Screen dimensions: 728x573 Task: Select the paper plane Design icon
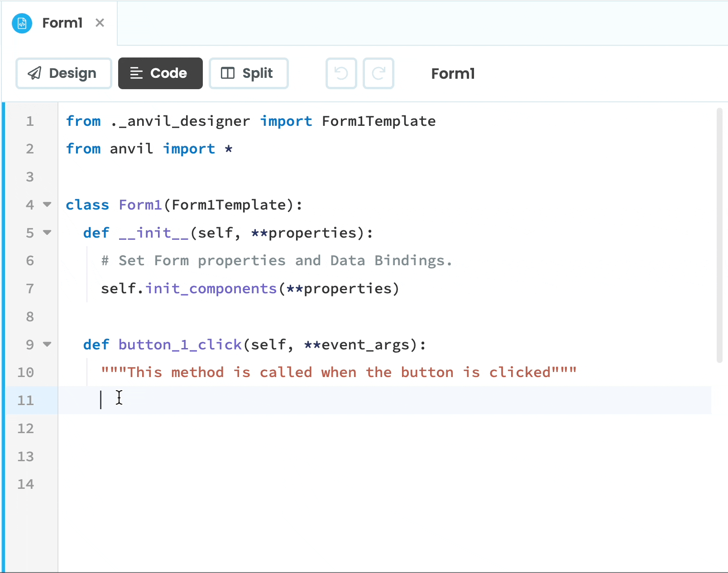coord(34,73)
